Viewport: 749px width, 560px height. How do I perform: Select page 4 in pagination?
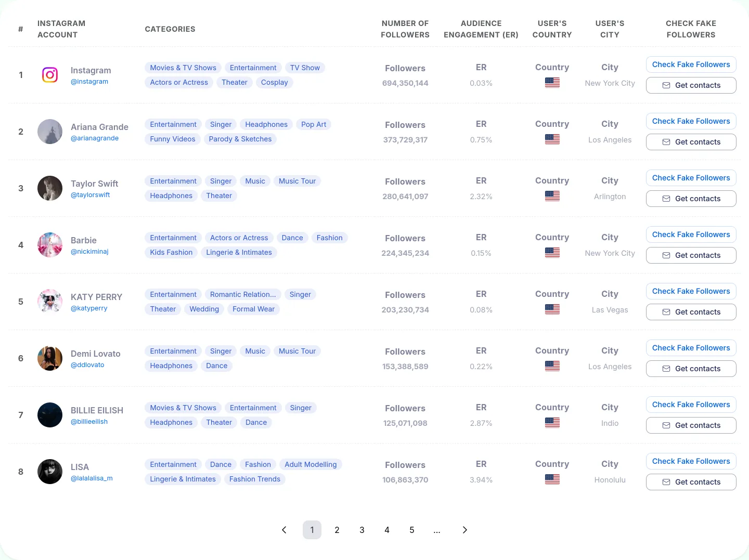point(387,530)
